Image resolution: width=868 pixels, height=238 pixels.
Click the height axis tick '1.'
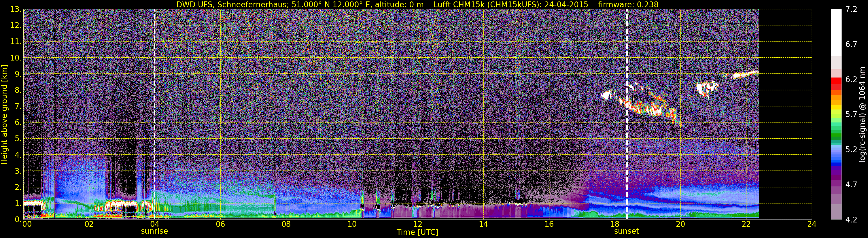click(18, 204)
